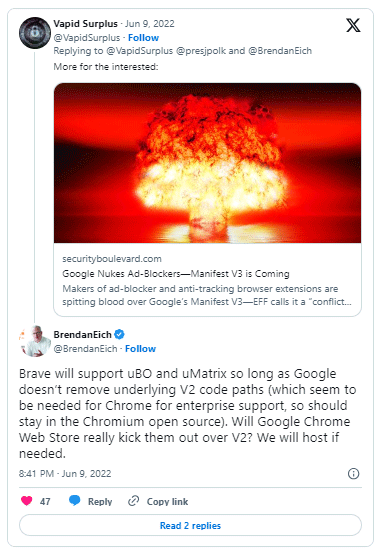The width and height of the screenshot is (382, 554).
Task: Visit the securityboulevard.com link
Action: (112, 259)
